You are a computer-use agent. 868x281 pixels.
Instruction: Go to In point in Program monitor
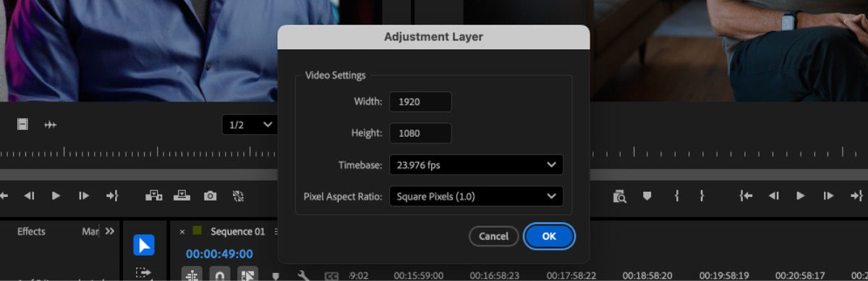(x=746, y=196)
